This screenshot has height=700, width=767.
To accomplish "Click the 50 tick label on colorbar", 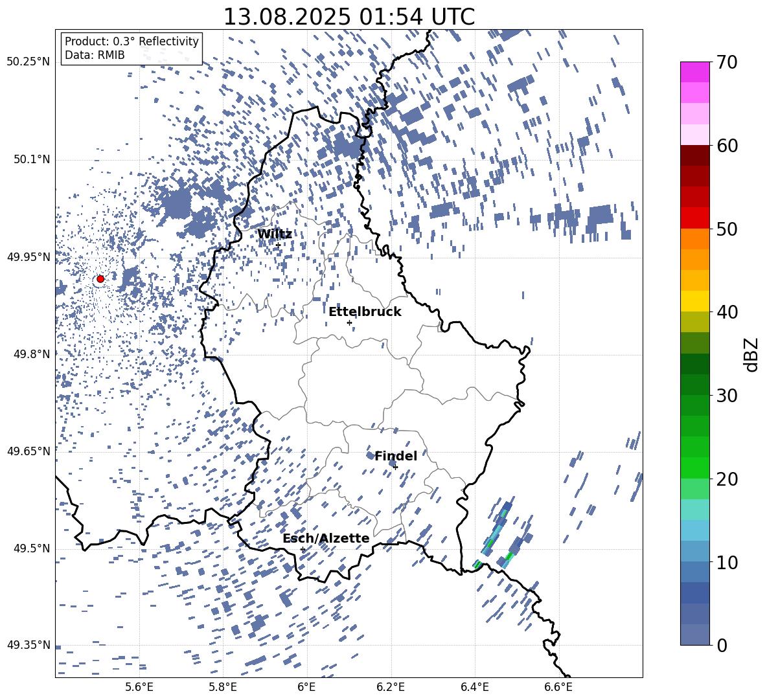I will pyautogui.click(x=727, y=229).
